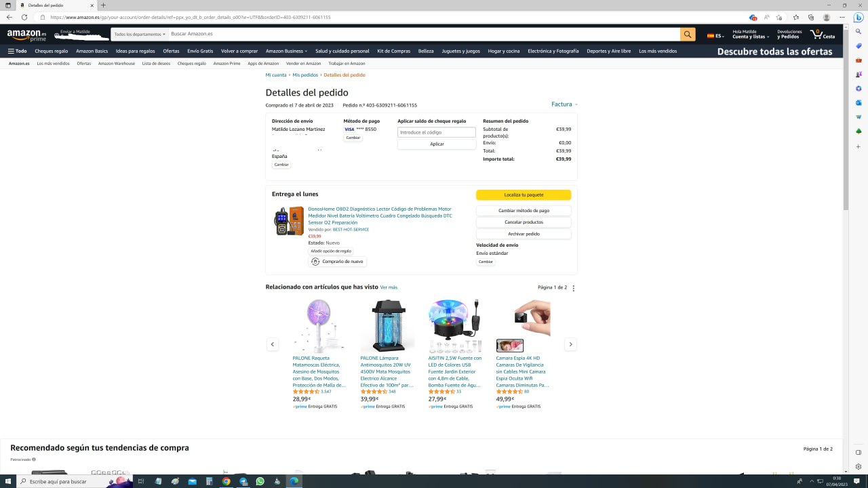Click the Descubre todas las ofertas banner
Screen dimensions: 868x488
pos(774,52)
